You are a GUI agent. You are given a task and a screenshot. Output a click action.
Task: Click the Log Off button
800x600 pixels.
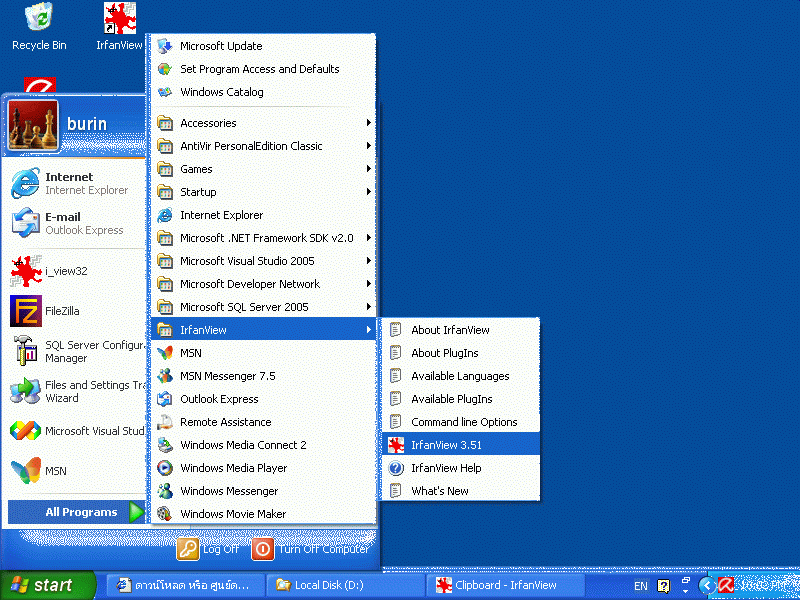click(209, 549)
